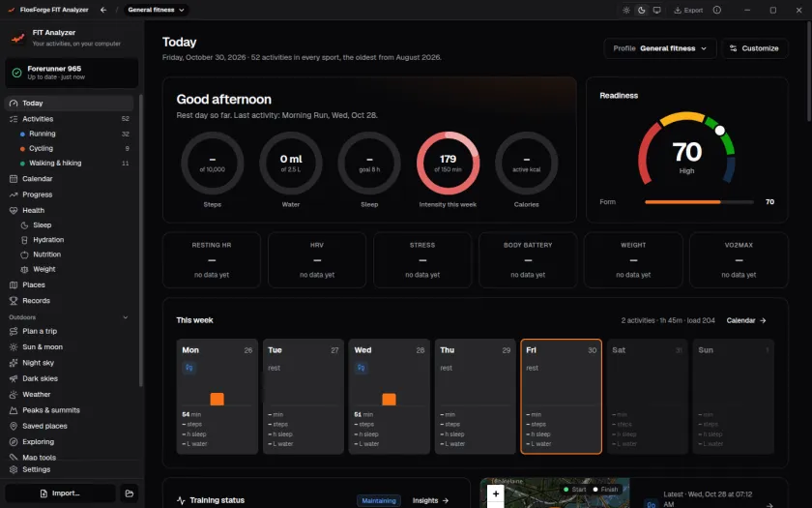Open General fitness dropdown in title bar

156,10
